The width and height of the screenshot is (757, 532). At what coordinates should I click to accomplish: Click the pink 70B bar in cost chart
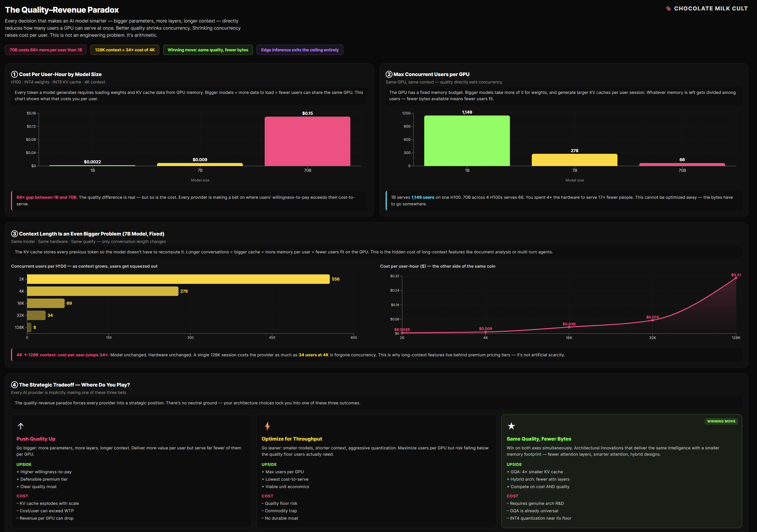[307, 141]
